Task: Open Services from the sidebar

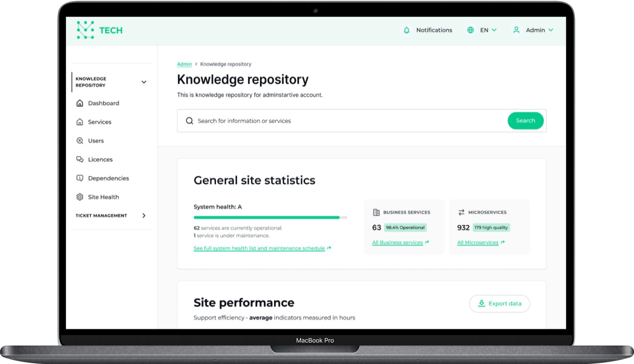Action: tap(99, 122)
